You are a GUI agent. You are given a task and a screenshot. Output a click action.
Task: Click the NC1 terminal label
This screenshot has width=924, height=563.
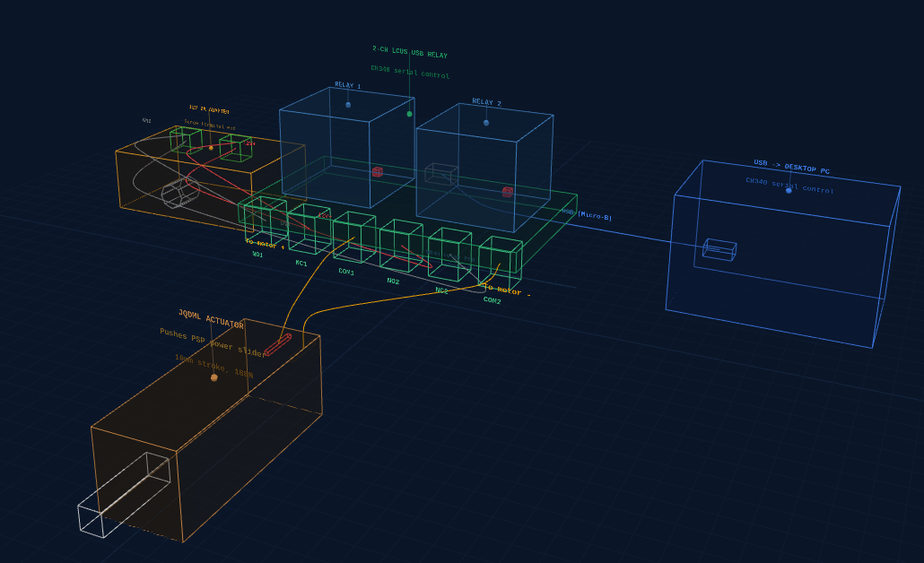301,264
